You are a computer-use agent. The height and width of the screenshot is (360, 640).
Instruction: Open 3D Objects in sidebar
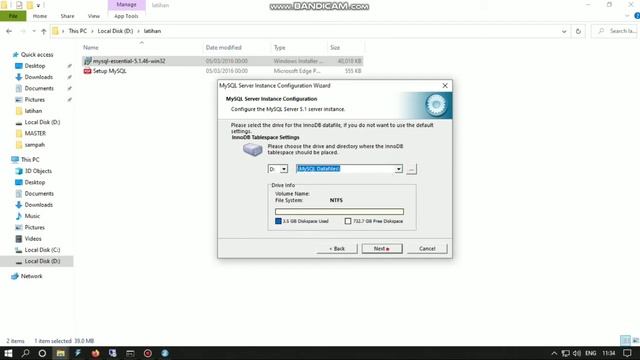tap(38, 171)
